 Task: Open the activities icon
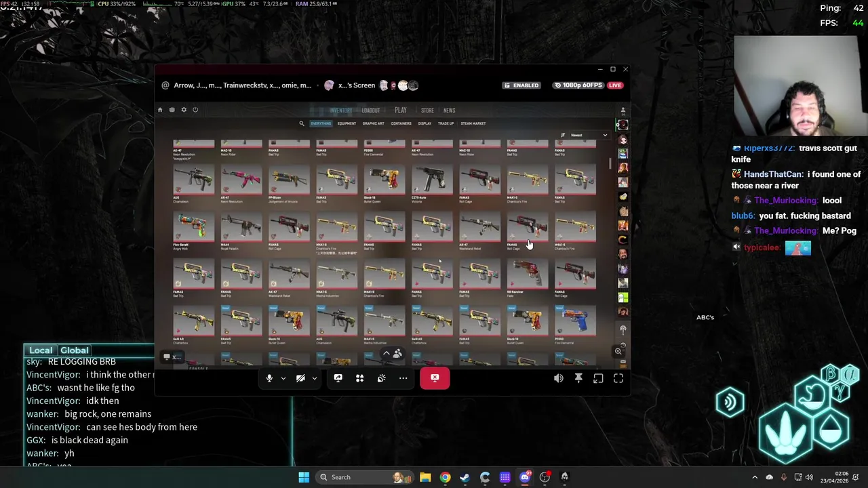pos(359,378)
